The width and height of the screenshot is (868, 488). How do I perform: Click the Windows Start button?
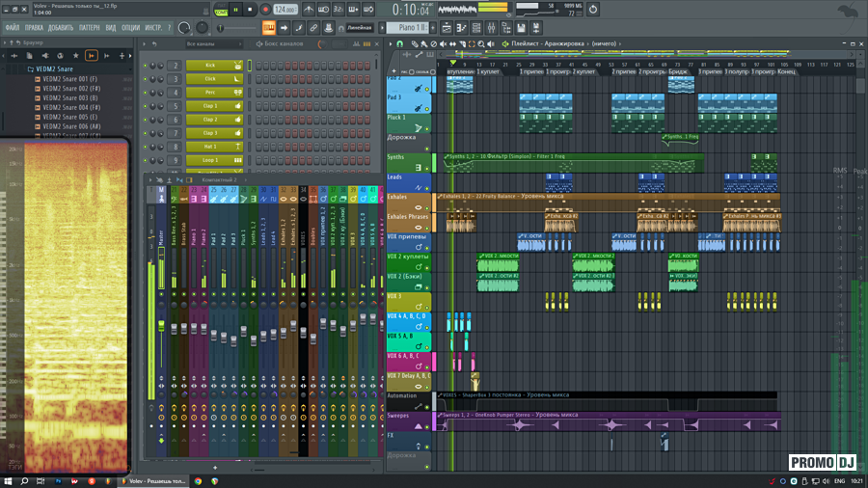[9, 480]
